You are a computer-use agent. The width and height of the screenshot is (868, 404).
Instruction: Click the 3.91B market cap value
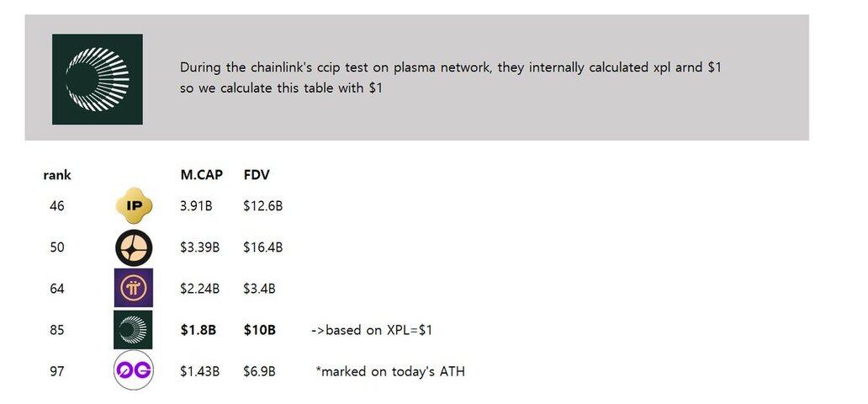[196, 206]
